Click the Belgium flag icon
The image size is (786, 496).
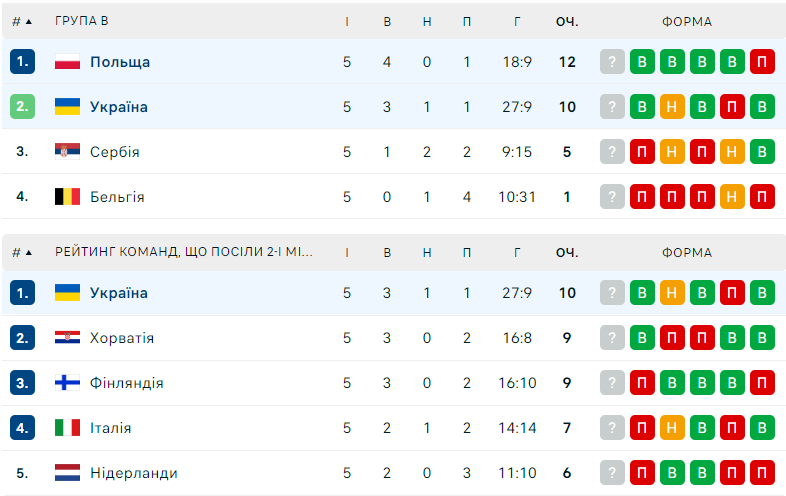67,197
